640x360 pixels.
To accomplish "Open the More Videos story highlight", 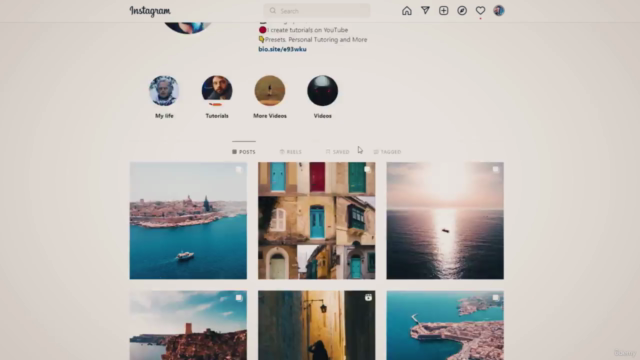I will coord(270,91).
